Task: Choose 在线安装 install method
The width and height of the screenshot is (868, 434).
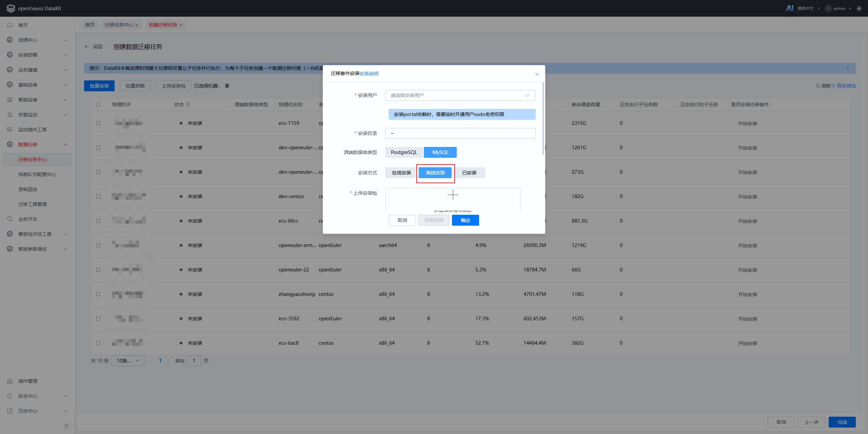Action: (401, 173)
